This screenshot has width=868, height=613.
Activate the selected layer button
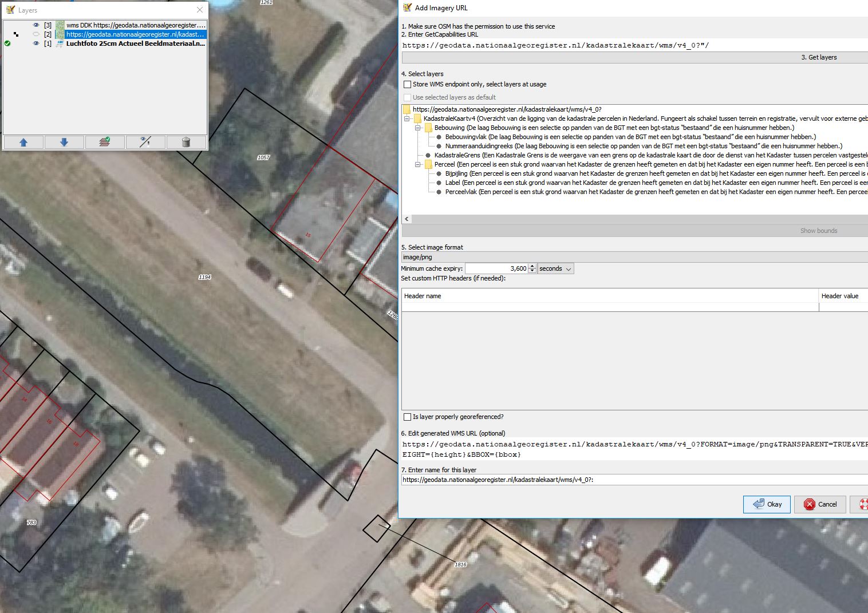pos(105,142)
